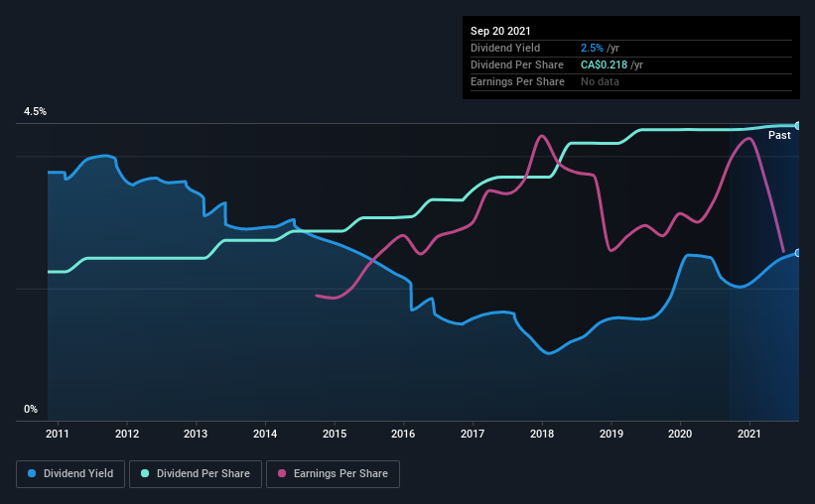The image size is (815, 504).
Task: Click the Sep 20 2021 tooltip date
Action: point(500,31)
